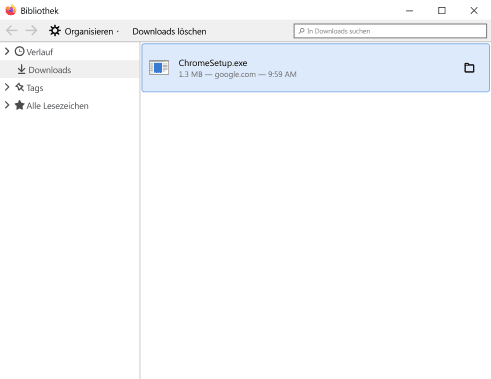Open the folder containing ChromeSetup.exe

(x=469, y=68)
